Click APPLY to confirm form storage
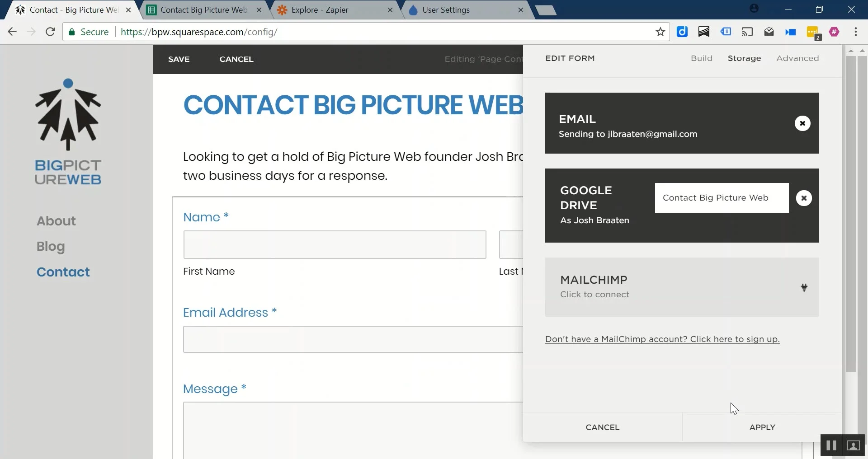Screen dimensions: 868x459 click(762, 427)
